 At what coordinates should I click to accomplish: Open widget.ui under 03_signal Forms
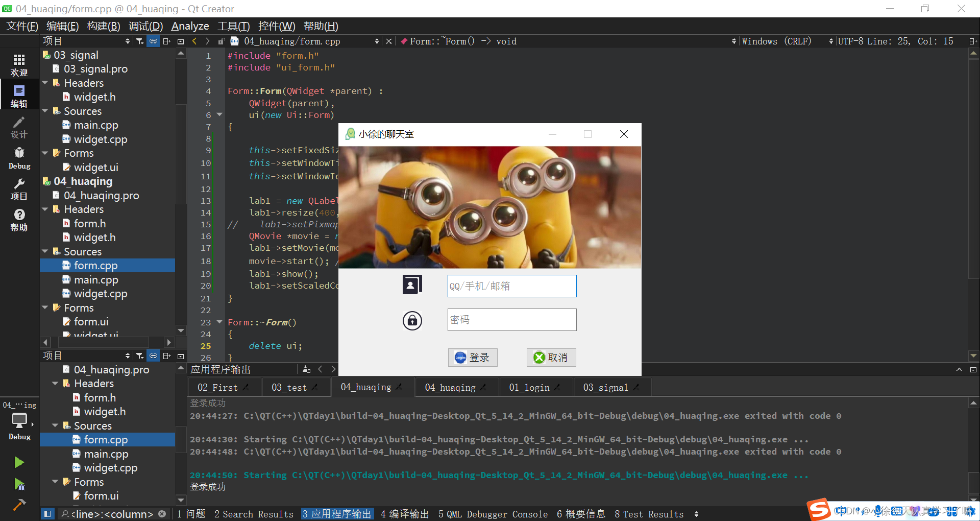point(95,168)
